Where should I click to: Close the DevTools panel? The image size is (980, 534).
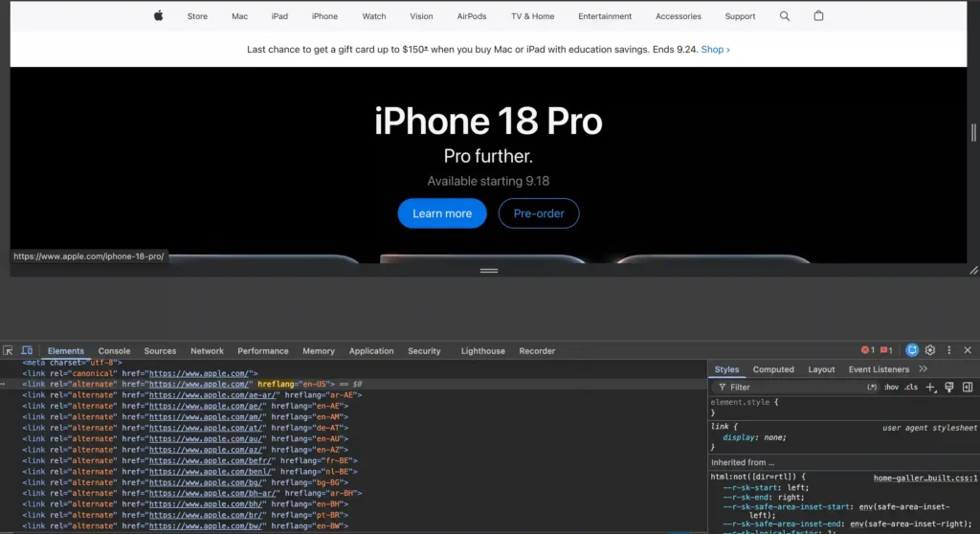tap(968, 350)
